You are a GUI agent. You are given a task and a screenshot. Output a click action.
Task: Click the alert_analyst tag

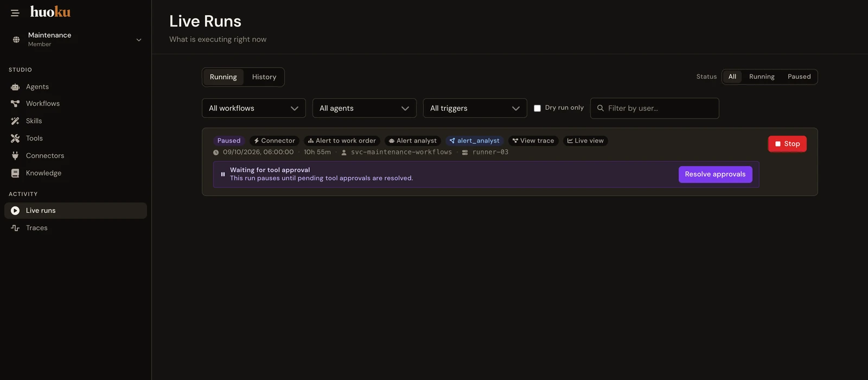click(475, 141)
